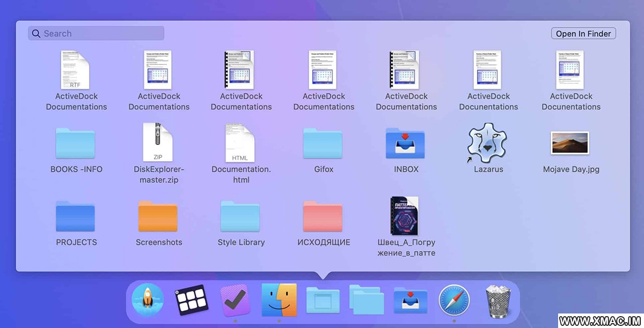Open the orange Screenshots folder
Screen dimensions: 644x328
pyautogui.click(x=158, y=216)
